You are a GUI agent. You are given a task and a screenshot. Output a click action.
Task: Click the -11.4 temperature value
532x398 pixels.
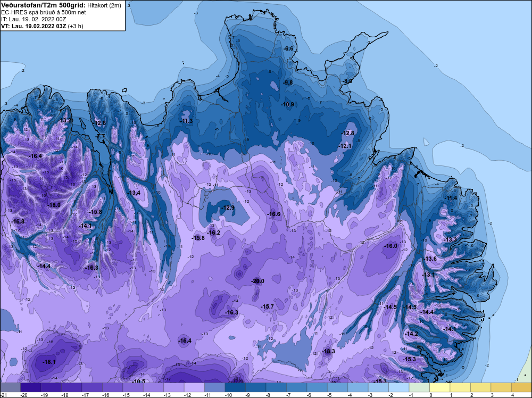(x=451, y=198)
